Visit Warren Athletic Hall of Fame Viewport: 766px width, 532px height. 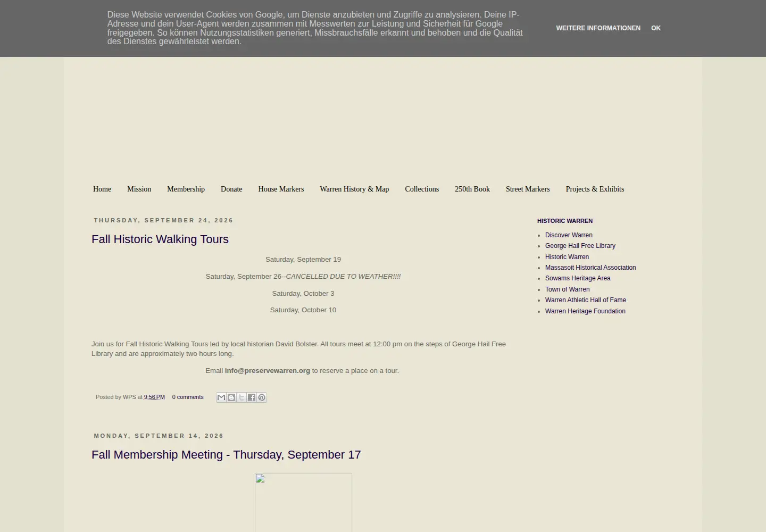586,300
